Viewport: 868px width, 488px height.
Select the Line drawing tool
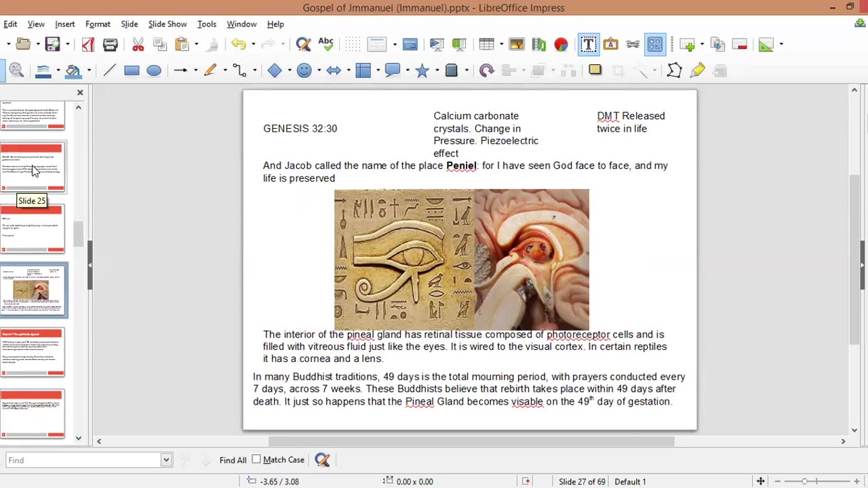click(109, 70)
